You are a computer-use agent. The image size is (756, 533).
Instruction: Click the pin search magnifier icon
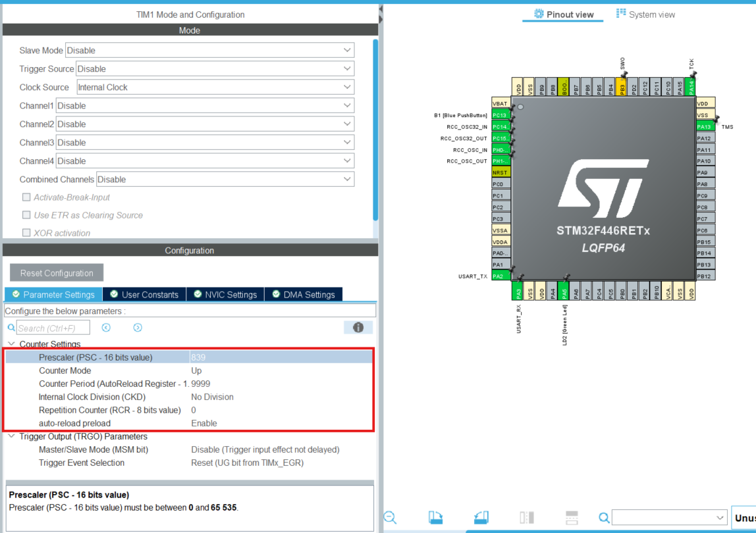604,518
